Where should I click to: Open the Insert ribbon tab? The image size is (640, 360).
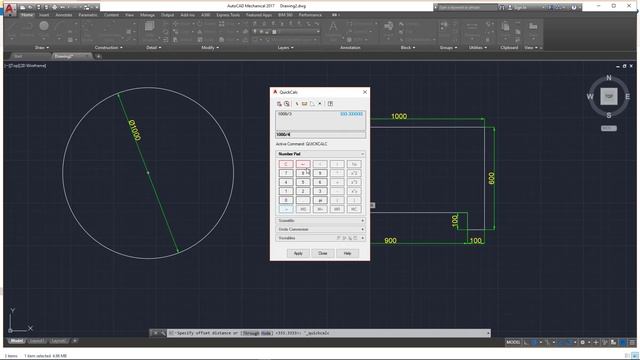tap(44, 15)
